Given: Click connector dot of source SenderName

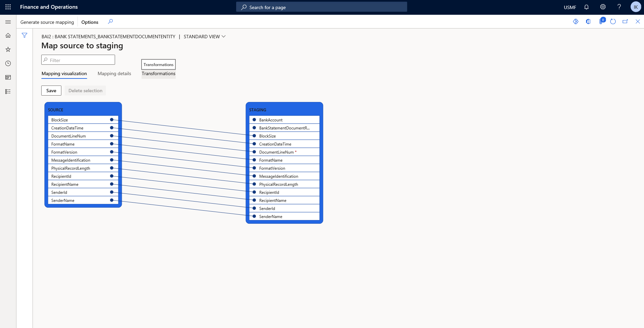Looking at the screenshot, I should (112, 200).
